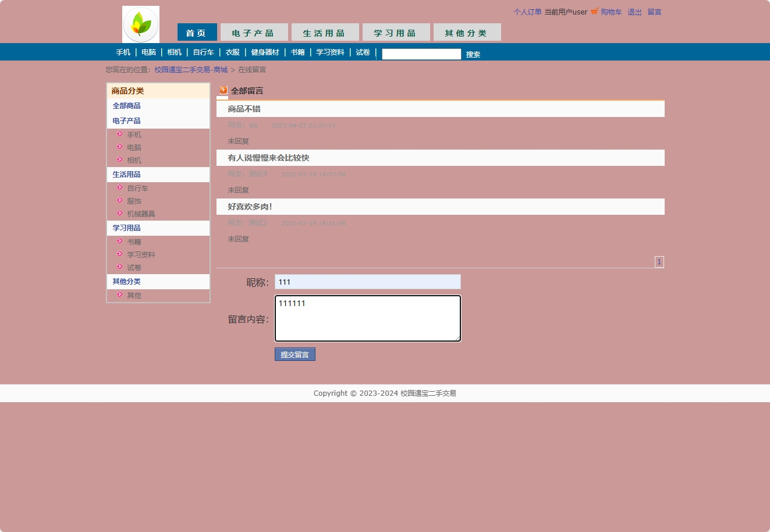Image resolution: width=770 pixels, height=532 pixels.
Task: Open the shopping cart link
Action: pos(611,12)
